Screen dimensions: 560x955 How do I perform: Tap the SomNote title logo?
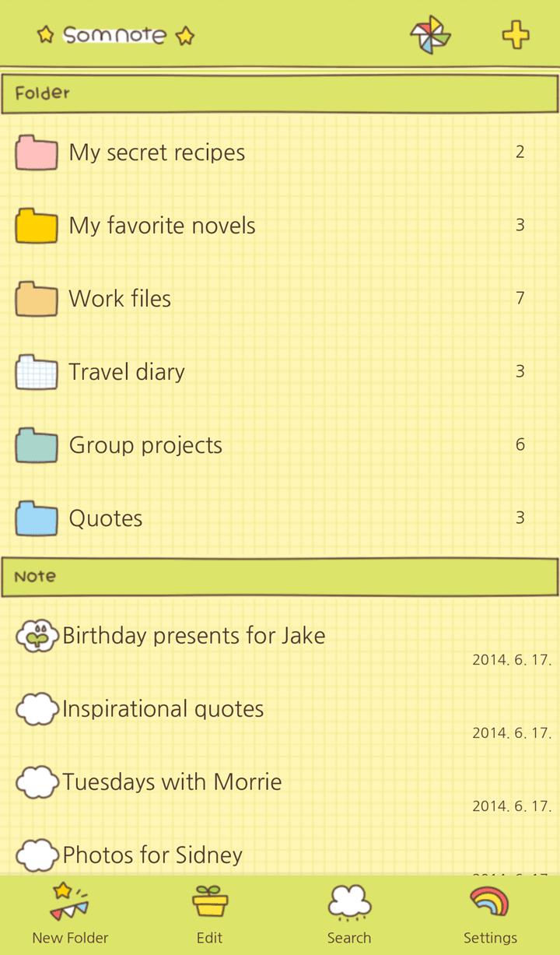coord(115,35)
